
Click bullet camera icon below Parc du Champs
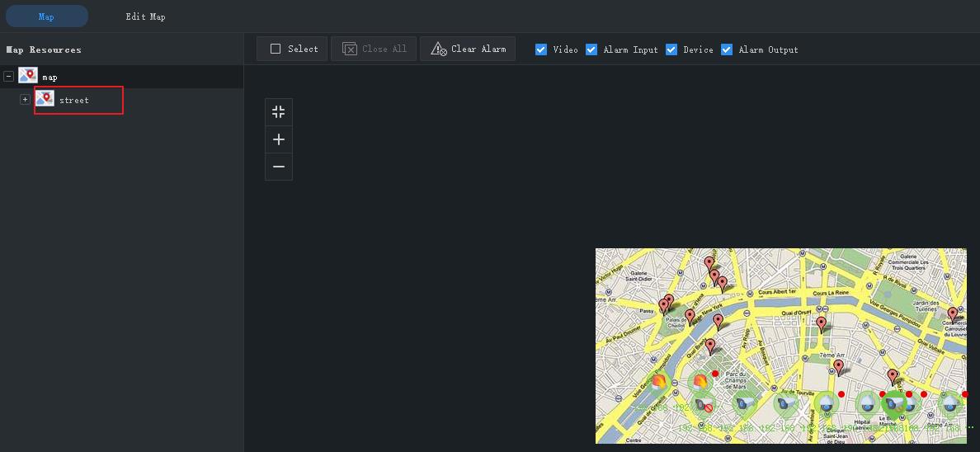(744, 403)
